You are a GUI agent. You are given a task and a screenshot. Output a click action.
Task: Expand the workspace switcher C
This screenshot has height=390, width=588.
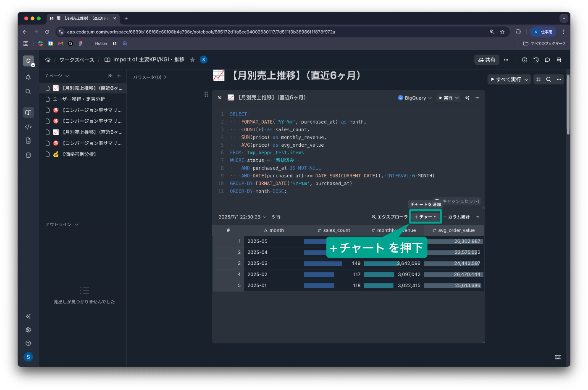[x=29, y=61]
